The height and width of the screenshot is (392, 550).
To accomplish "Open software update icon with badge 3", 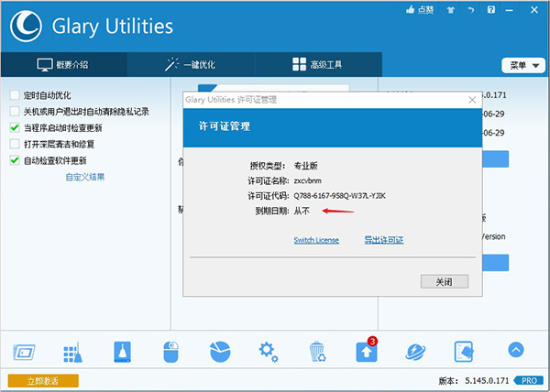I will point(367,350).
